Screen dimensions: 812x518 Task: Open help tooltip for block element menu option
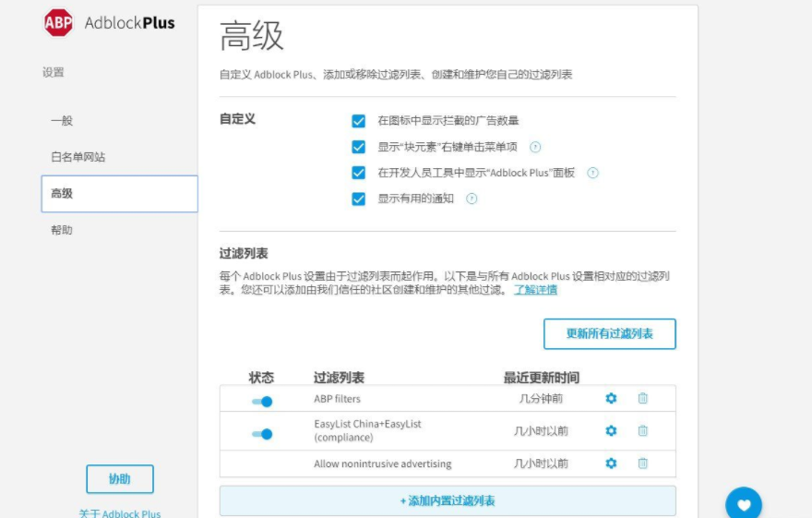coord(535,147)
